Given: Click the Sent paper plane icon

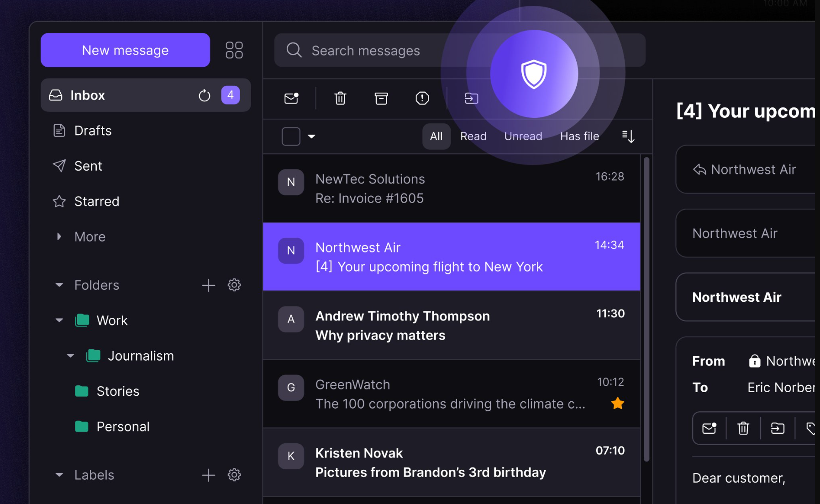Looking at the screenshot, I should (x=59, y=166).
